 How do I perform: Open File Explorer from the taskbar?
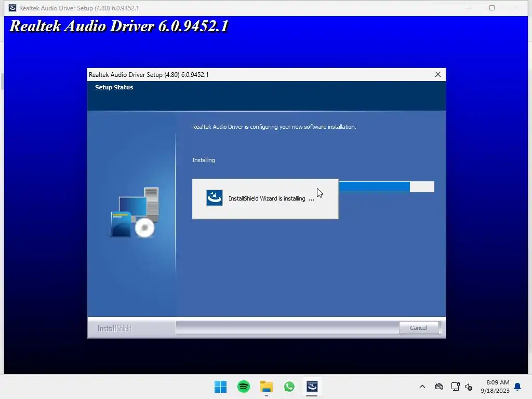tap(267, 387)
